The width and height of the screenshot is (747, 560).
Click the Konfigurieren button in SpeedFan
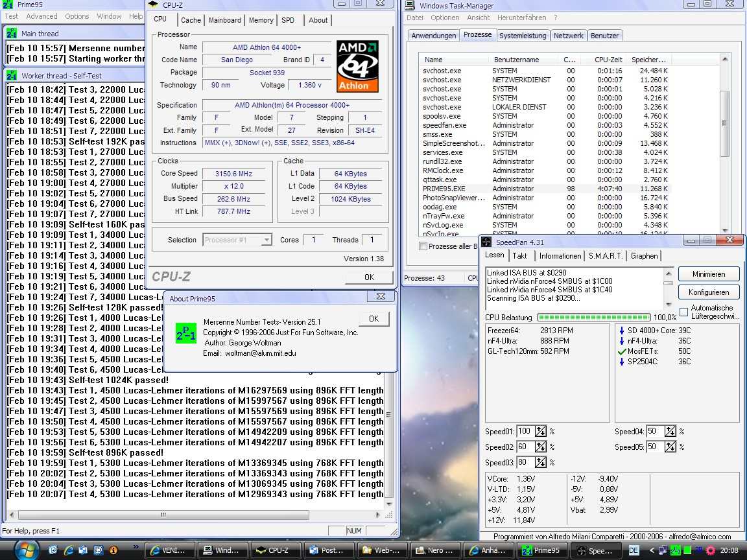(x=709, y=292)
